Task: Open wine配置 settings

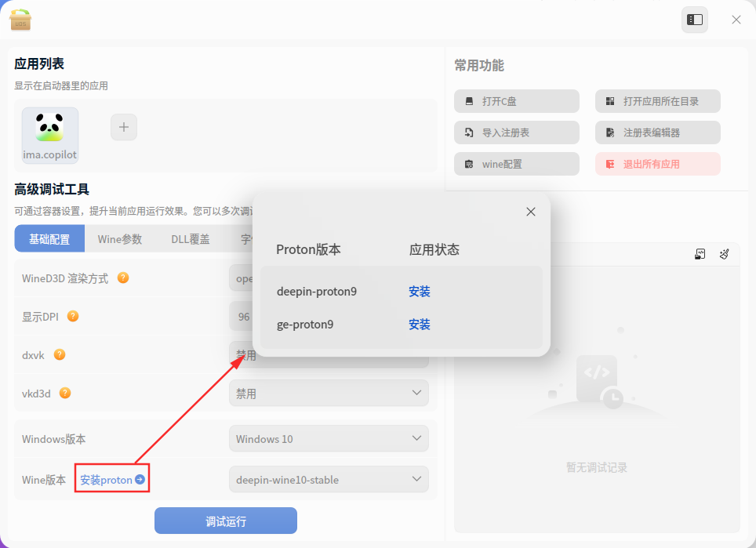Action: [x=516, y=164]
